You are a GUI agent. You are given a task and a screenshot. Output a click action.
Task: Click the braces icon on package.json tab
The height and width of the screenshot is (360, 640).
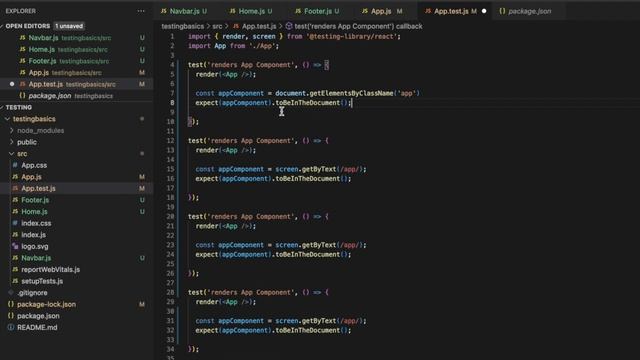tap(502, 11)
